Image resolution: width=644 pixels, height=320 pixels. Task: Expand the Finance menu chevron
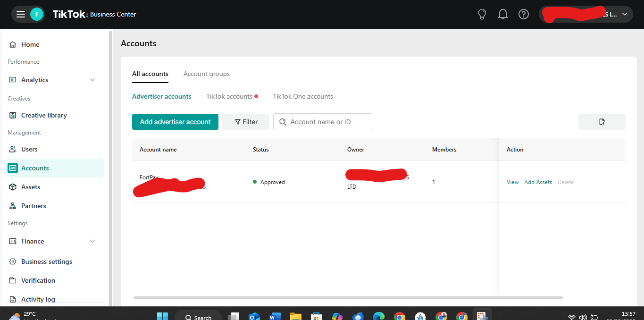[92, 241]
